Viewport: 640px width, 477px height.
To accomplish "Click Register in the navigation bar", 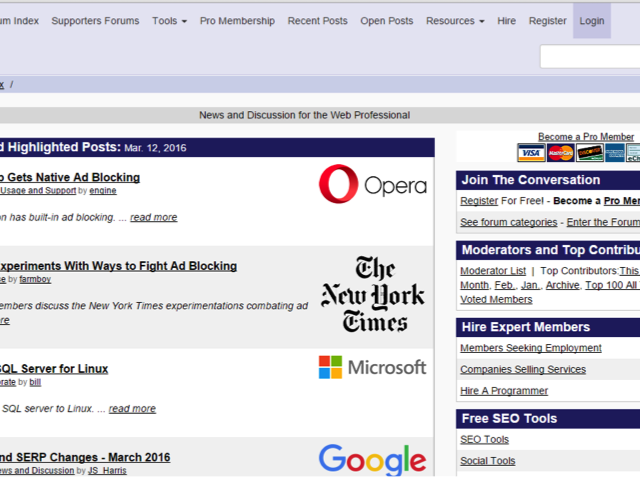I will coord(547,21).
